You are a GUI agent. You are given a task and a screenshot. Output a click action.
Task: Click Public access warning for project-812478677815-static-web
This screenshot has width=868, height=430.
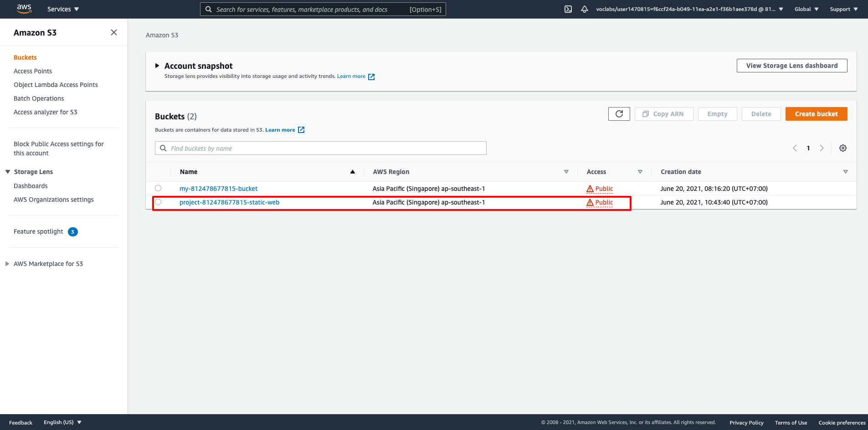click(x=600, y=202)
